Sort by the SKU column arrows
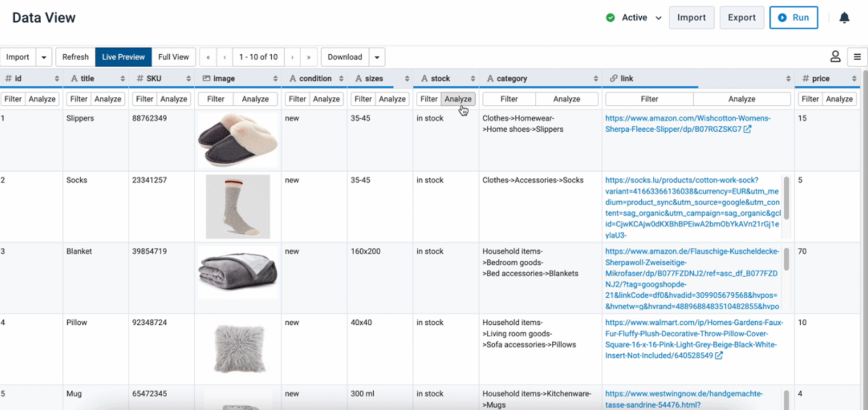868x410 pixels. (188, 79)
